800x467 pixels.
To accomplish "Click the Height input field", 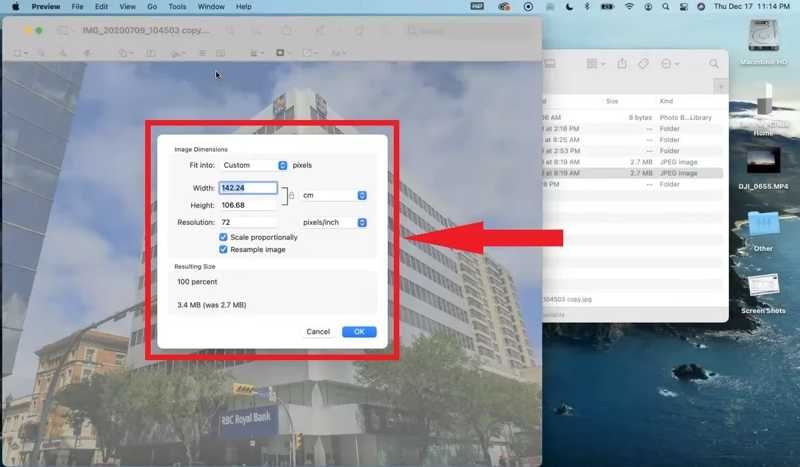I will tap(248, 205).
